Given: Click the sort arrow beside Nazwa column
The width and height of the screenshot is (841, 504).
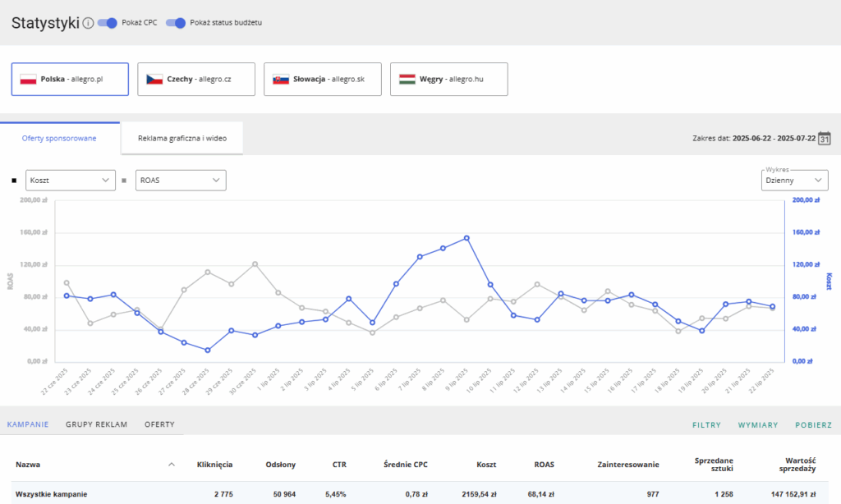Looking at the screenshot, I should (172, 465).
